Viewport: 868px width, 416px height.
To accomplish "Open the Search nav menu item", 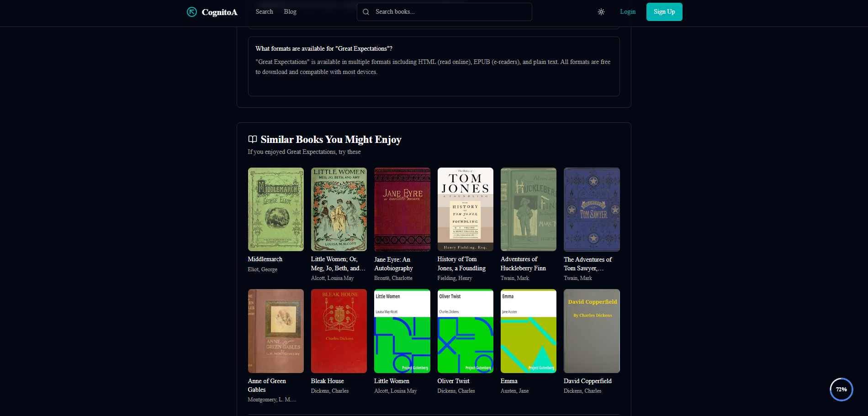I will 265,12.
